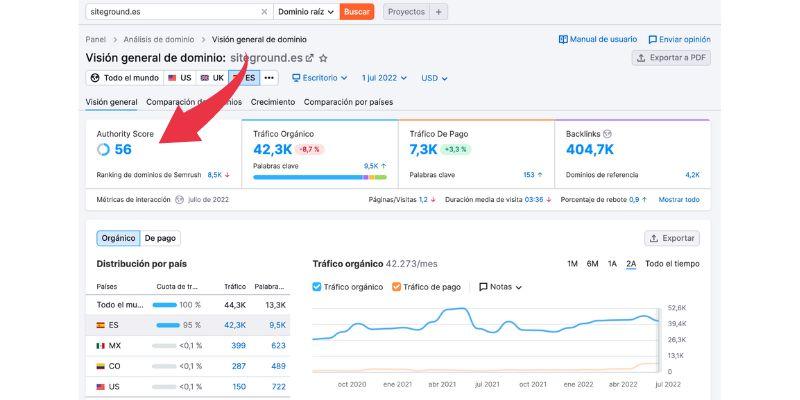Image resolution: width=800 pixels, height=400 pixels.
Task: Open the Dominio raíz dropdown
Action: click(306, 12)
